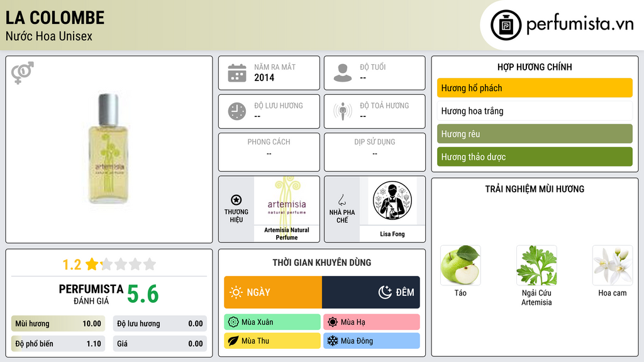Click the LA COLOMBE product title

pyautogui.click(x=55, y=18)
